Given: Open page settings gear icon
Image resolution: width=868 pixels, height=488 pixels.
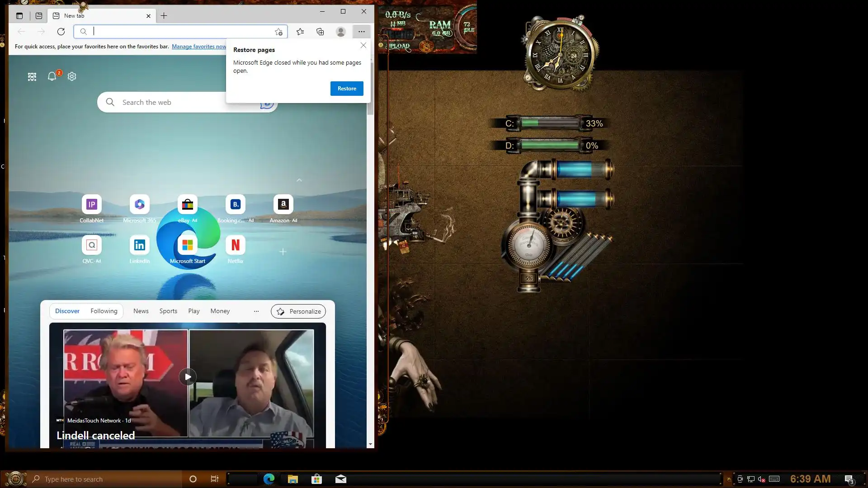Looking at the screenshot, I should (x=72, y=76).
